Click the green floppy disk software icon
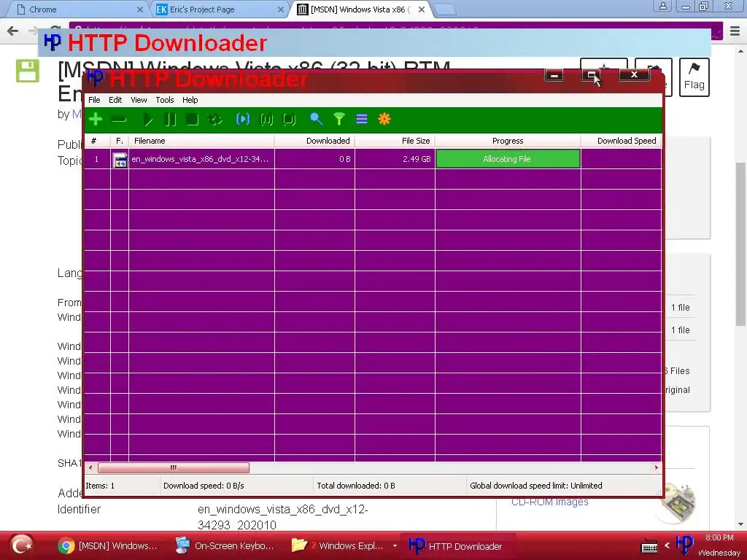The height and width of the screenshot is (560, 747). coord(28,71)
